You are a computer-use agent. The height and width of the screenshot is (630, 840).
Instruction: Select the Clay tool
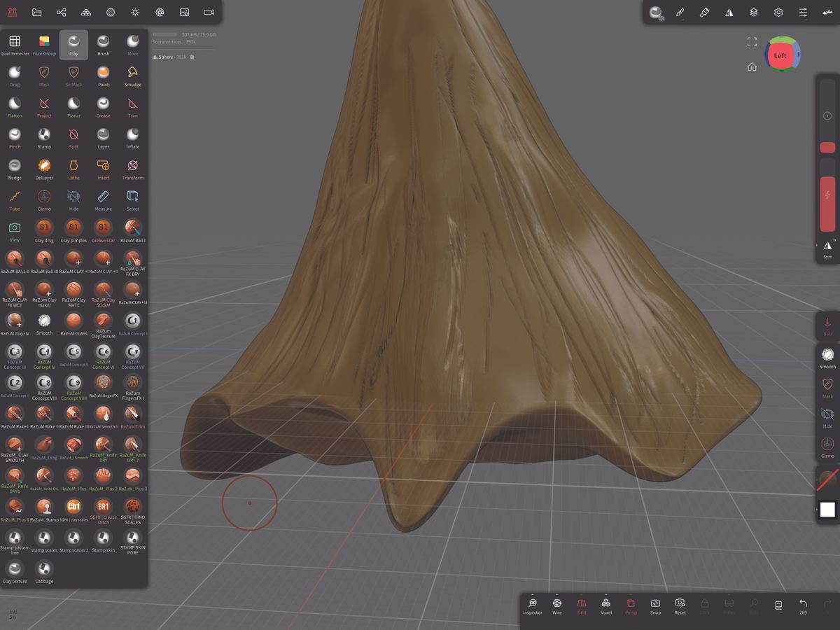[x=73, y=45]
